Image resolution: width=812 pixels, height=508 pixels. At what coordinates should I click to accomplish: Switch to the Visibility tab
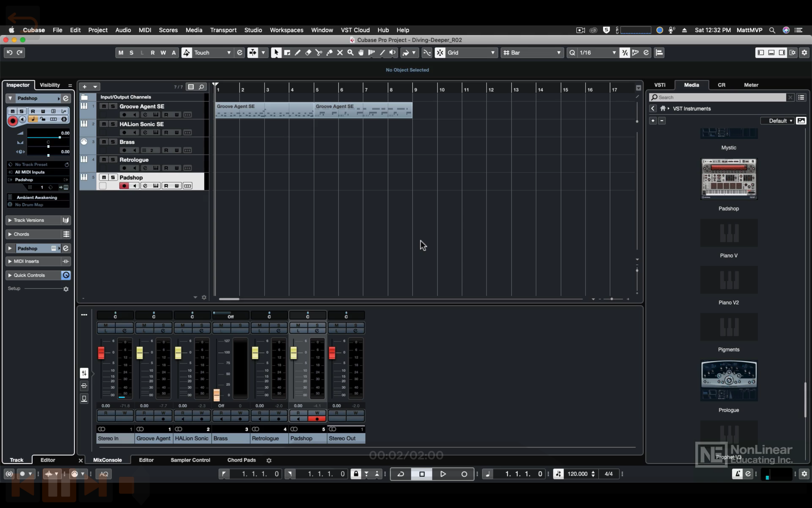50,85
